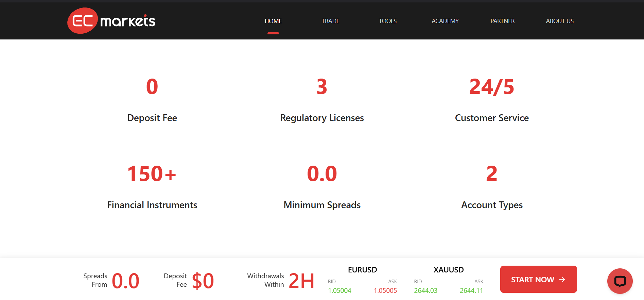Select the XAUUSD ask price 2644.11
The height and width of the screenshot is (300, 644).
click(471, 291)
